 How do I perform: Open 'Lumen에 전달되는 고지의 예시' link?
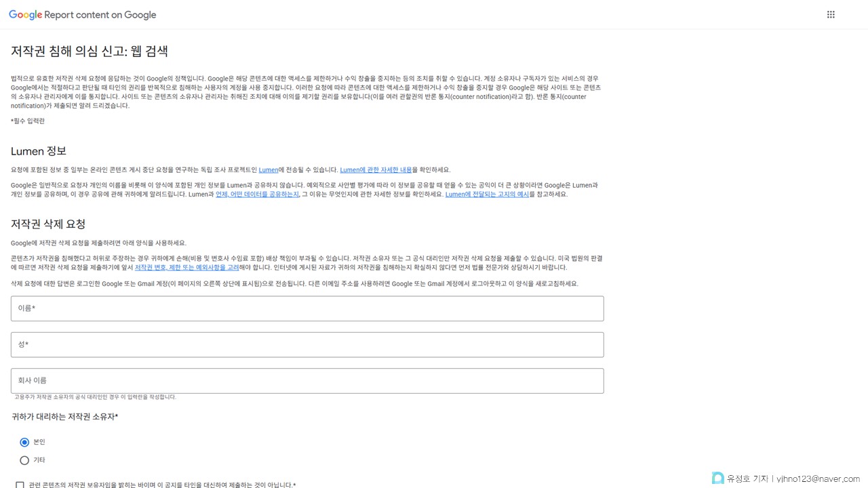click(487, 195)
